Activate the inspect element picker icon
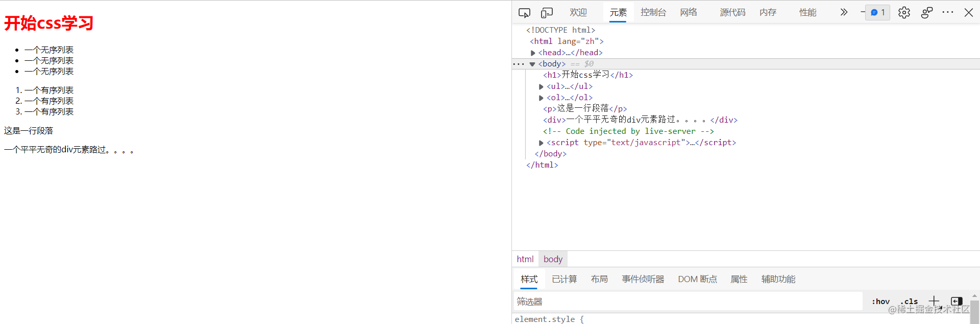Image resolution: width=980 pixels, height=324 pixels. 524,13
